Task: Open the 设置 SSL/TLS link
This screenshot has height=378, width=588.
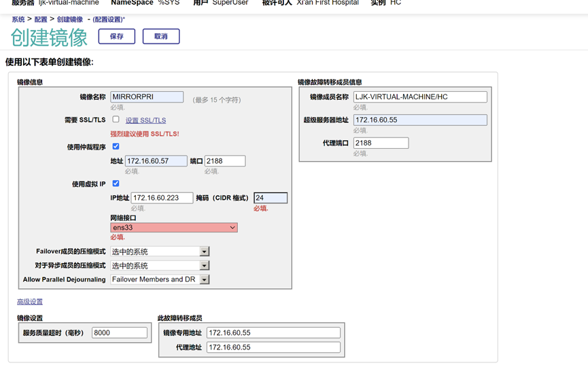Action: (x=145, y=120)
